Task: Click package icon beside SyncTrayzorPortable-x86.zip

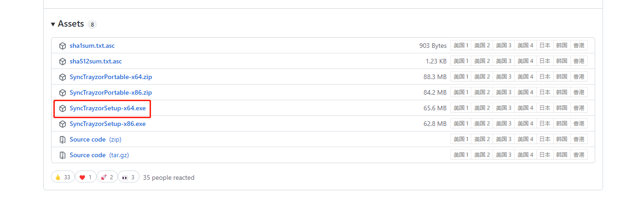Action: [63, 92]
